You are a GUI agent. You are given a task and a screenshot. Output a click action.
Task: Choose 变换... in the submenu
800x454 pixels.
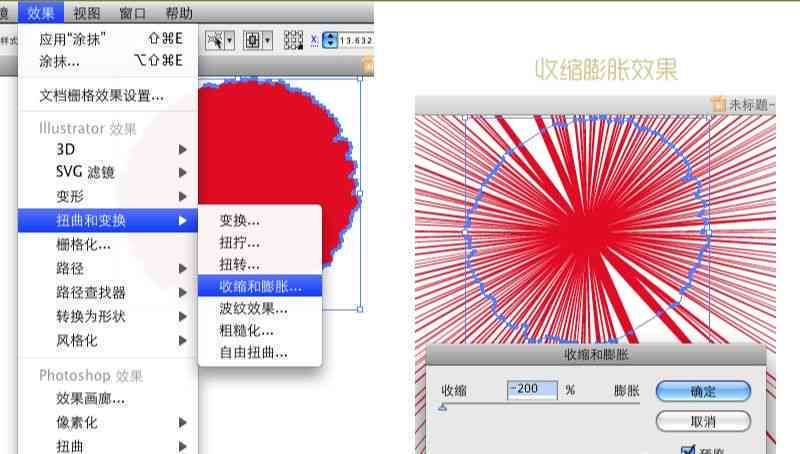coord(260,220)
